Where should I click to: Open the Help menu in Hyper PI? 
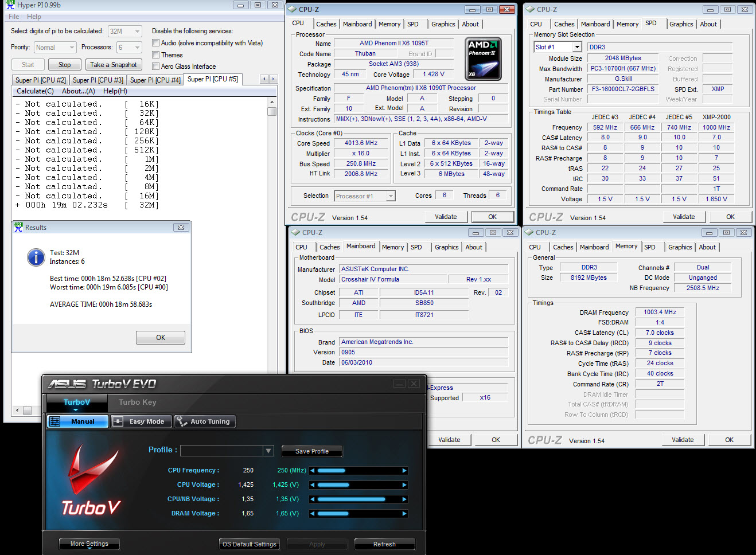[34, 17]
